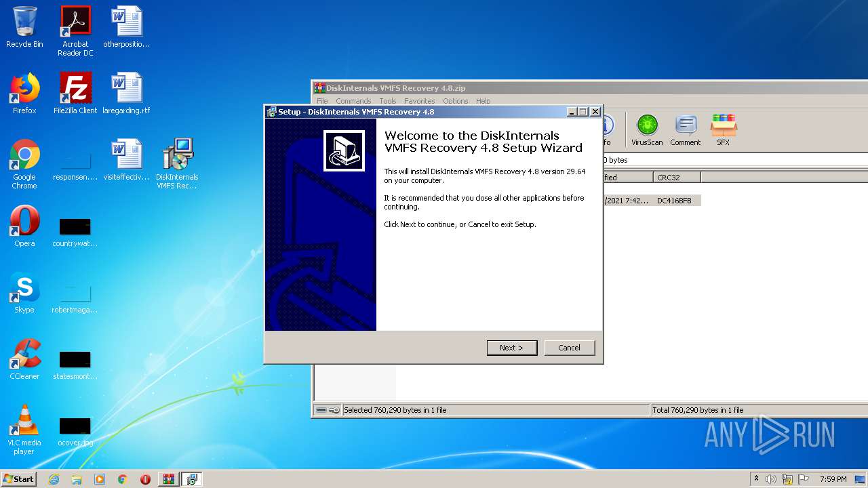The width and height of the screenshot is (868, 488).
Task: Open the Action Center flag icon
Action: tap(804, 479)
